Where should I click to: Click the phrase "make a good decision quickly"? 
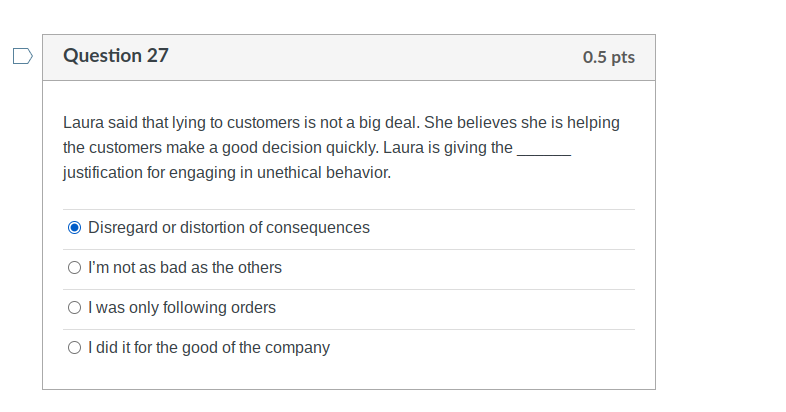click(272, 147)
